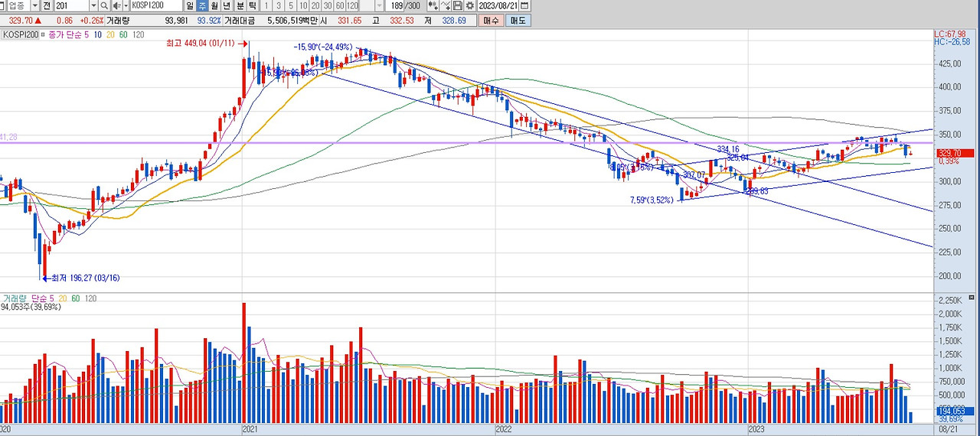Click the -15.90 (-24.49%) annotation label
The width and height of the screenshot is (980, 436).
tap(323, 47)
